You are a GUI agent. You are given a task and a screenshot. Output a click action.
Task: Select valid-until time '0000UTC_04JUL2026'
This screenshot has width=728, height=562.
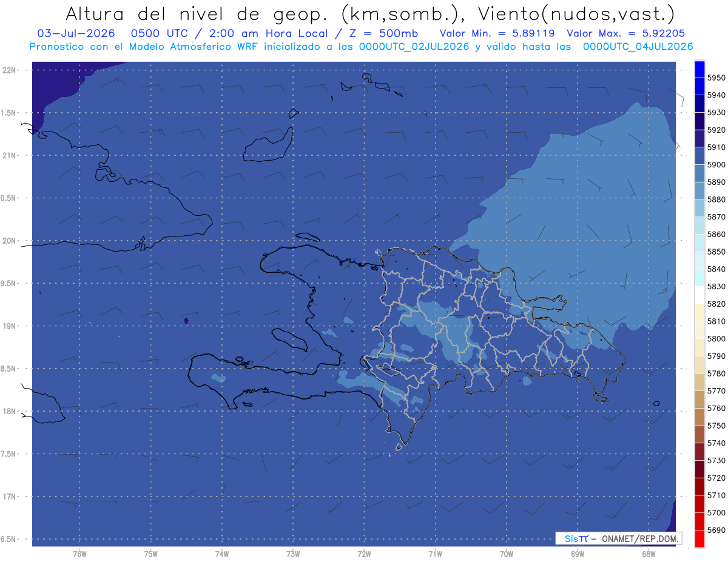point(638,46)
